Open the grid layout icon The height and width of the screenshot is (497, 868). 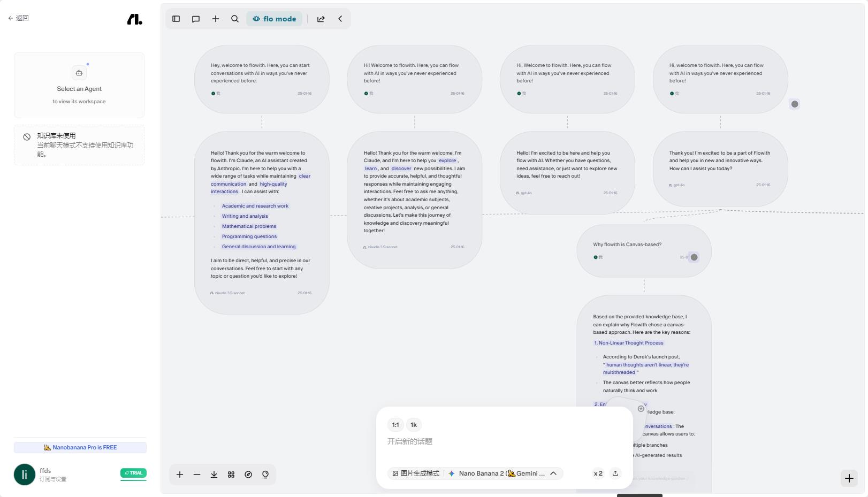pos(231,475)
